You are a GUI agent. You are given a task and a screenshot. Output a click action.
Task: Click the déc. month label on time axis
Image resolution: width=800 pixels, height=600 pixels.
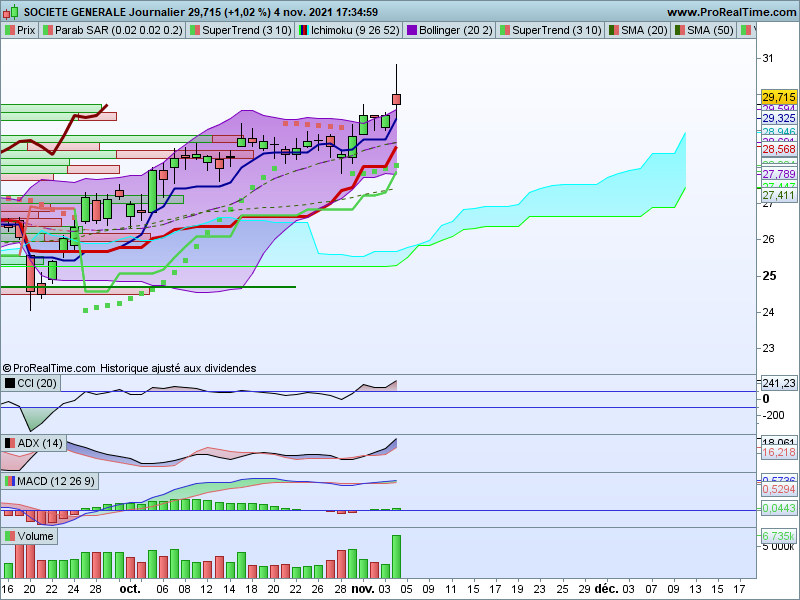tap(607, 589)
